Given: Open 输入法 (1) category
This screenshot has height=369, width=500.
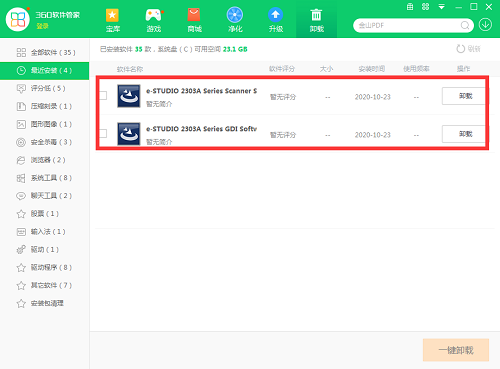Looking at the screenshot, I should pos(45,232).
